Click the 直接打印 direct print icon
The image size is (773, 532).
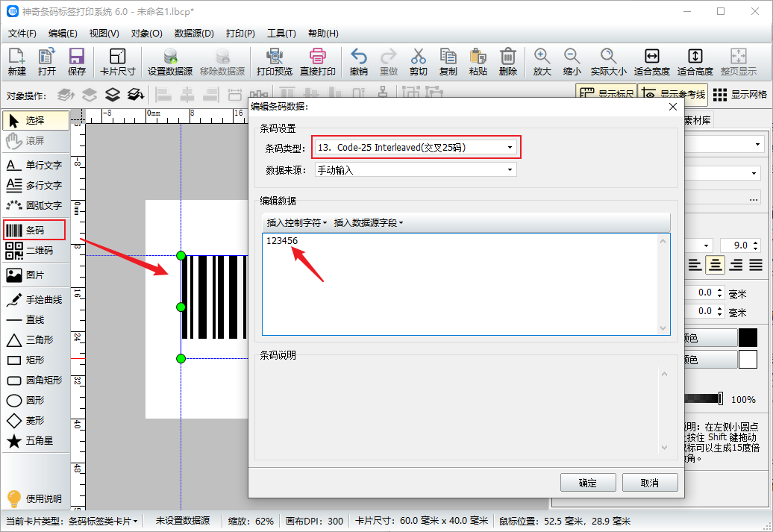[318, 62]
